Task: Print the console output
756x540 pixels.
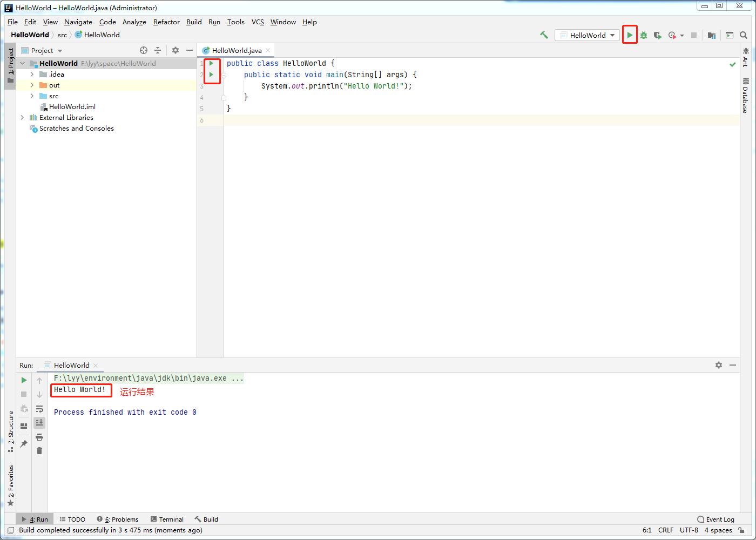Action: click(39, 437)
